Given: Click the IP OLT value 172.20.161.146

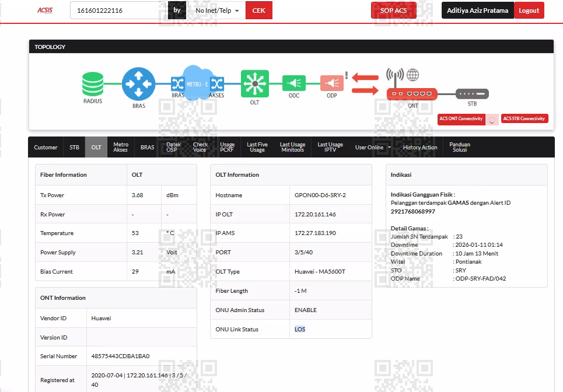Looking at the screenshot, I should point(315,214).
